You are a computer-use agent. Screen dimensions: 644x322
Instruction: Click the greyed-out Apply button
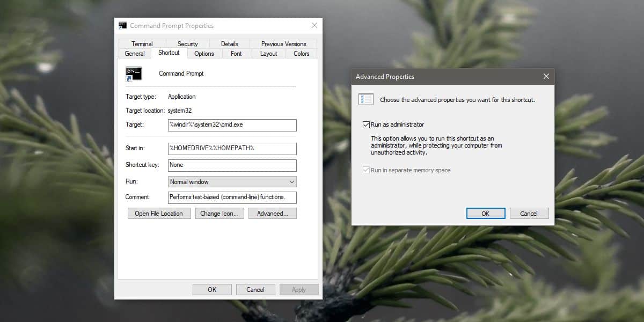coord(299,290)
